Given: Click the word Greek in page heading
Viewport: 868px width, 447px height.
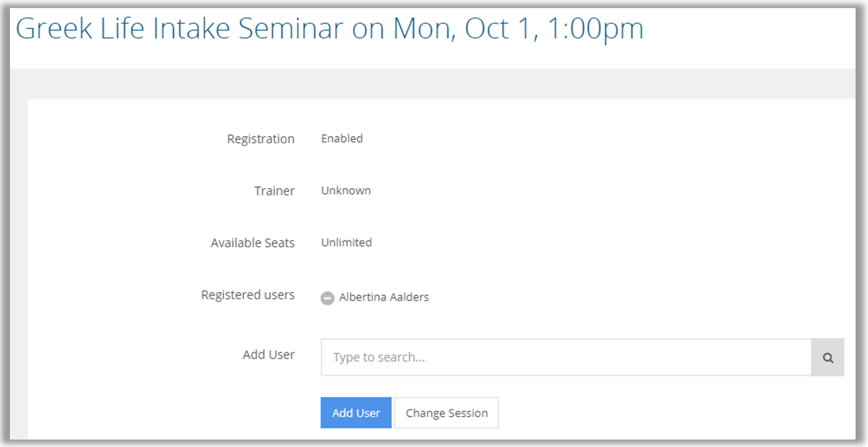Looking at the screenshot, I should click(55, 29).
